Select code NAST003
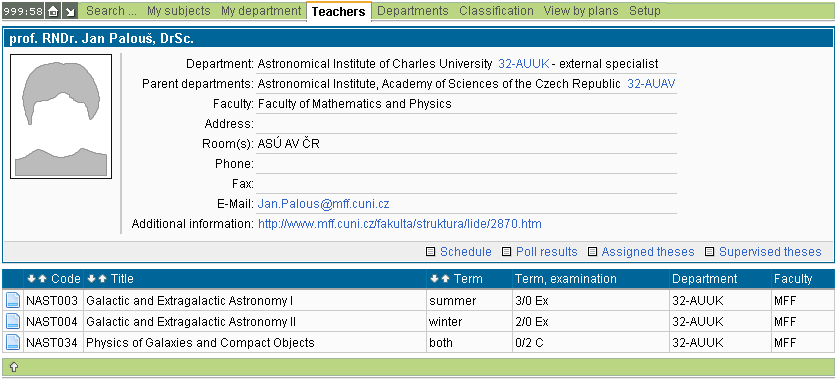 pos(52,301)
